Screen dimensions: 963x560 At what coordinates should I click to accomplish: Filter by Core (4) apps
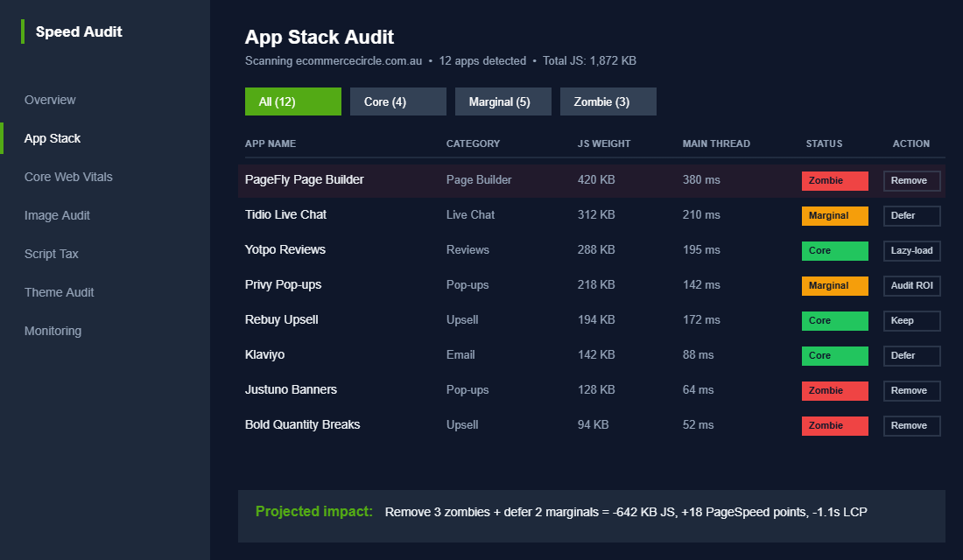(x=398, y=101)
